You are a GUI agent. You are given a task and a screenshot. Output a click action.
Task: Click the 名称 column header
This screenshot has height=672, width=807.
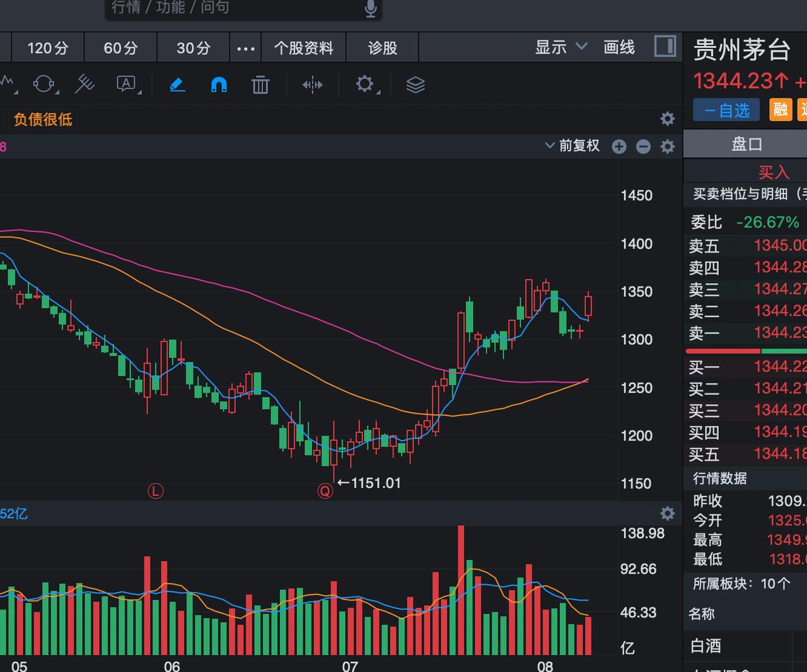coord(702,614)
